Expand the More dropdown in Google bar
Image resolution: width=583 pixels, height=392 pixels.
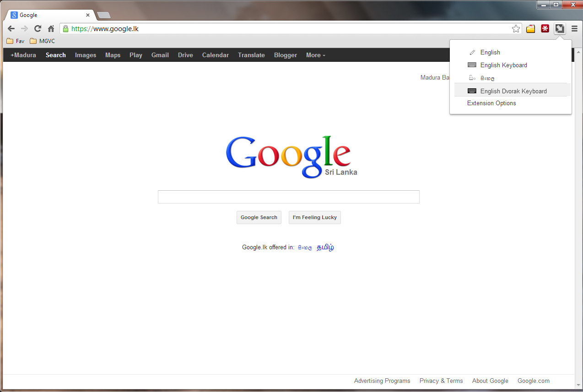[x=316, y=55]
